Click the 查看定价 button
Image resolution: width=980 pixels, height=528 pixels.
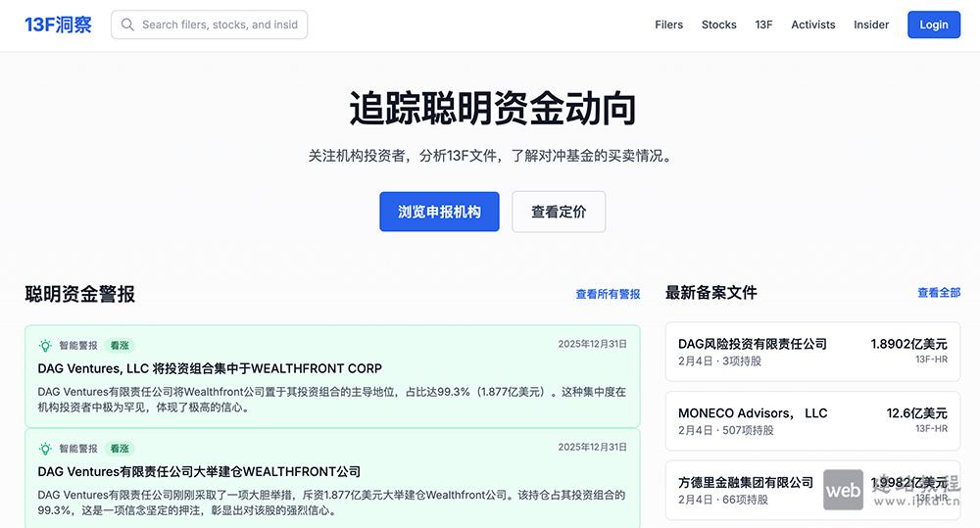(559, 212)
